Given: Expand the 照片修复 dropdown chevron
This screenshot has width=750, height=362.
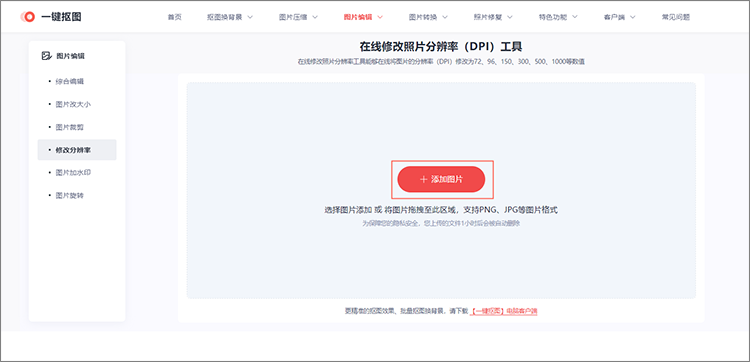Looking at the screenshot, I should [510, 17].
